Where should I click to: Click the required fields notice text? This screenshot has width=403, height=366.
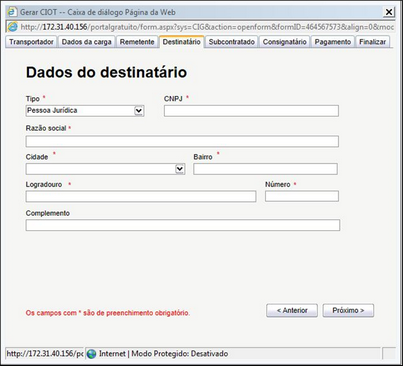[108, 313]
